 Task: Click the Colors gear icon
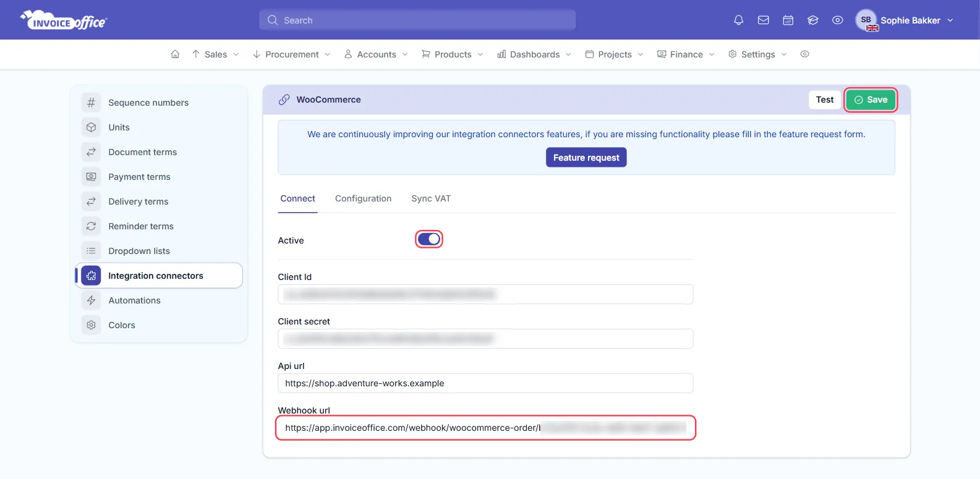click(x=91, y=325)
